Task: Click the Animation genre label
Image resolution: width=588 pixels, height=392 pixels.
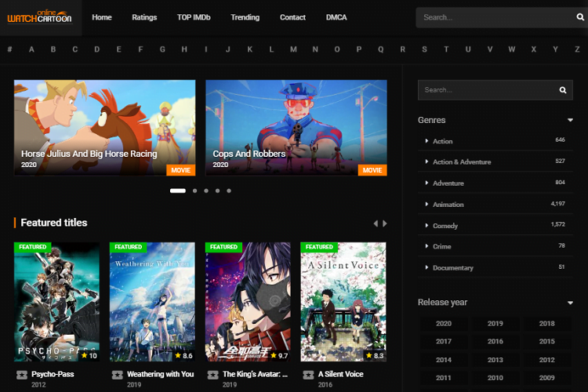Action: click(448, 205)
